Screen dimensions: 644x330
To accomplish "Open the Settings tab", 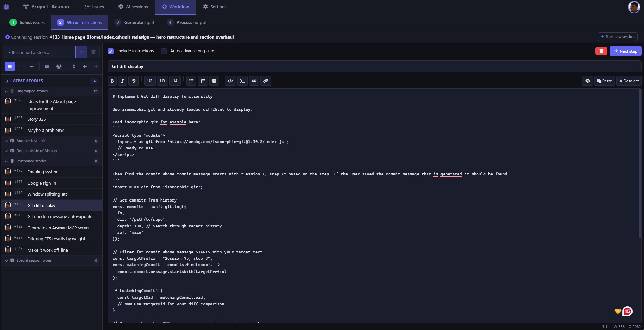I will (x=215, y=7).
